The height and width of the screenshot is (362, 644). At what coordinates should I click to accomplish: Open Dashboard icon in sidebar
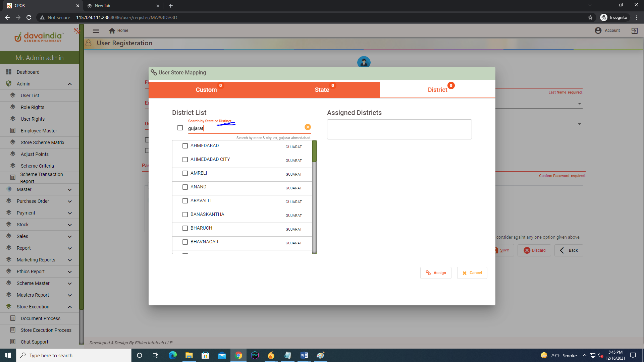9,72
